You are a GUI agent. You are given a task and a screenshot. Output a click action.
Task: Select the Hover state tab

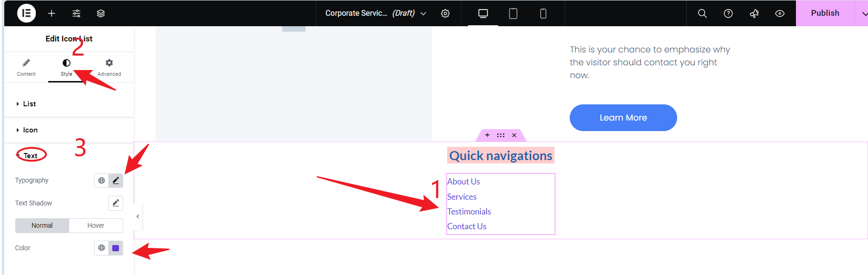(96, 225)
